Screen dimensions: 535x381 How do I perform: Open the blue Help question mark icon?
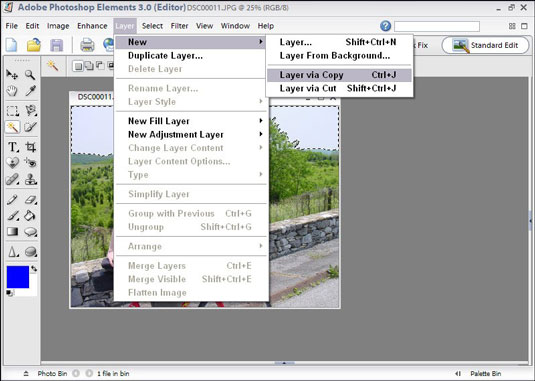coord(385,26)
